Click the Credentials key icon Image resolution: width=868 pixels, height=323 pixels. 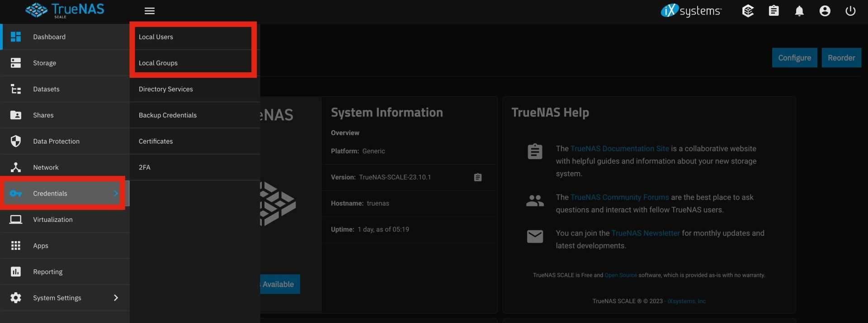16,193
